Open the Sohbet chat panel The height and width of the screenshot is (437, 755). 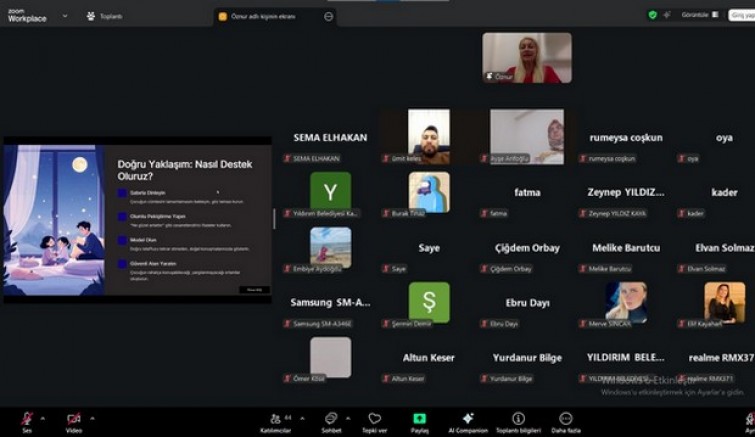(x=330, y=419)
